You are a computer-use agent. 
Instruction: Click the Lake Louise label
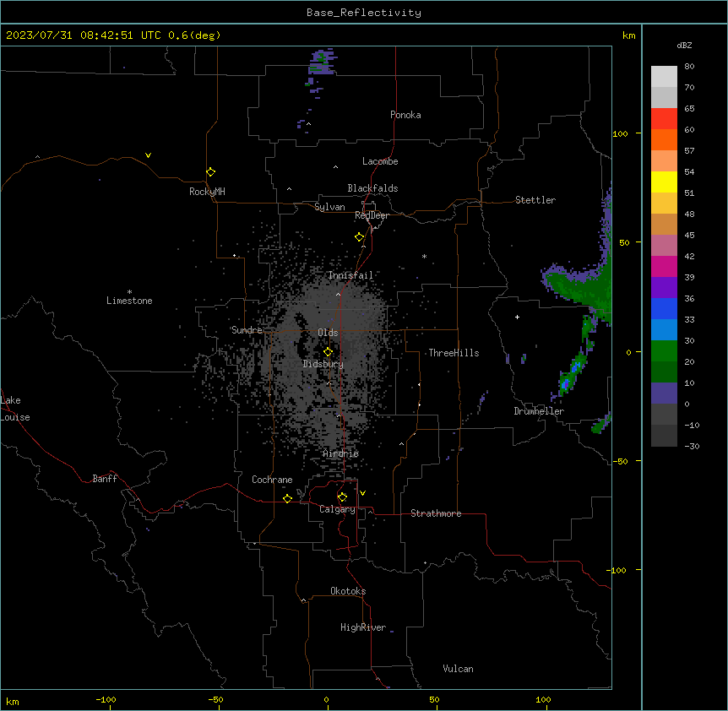15,409
